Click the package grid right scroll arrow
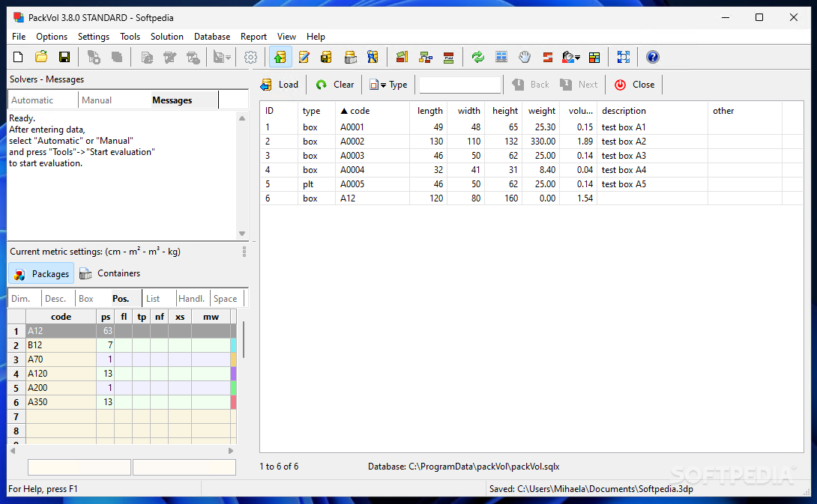This screenshot has height=504, width=817. [231, 451]
